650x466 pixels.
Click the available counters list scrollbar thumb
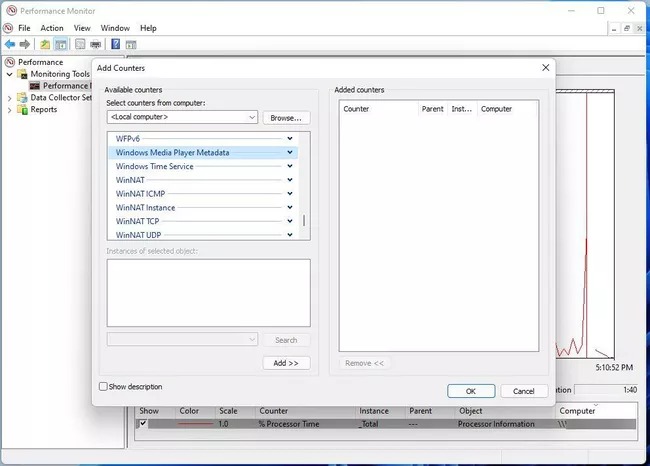point(304,220)
